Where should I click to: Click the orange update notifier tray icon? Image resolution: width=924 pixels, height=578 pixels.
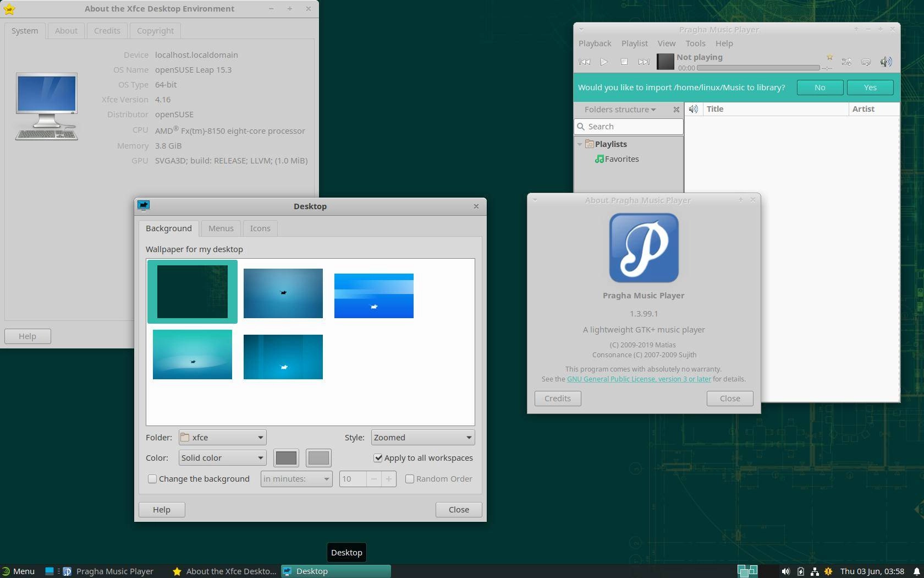tap(828, 571)
